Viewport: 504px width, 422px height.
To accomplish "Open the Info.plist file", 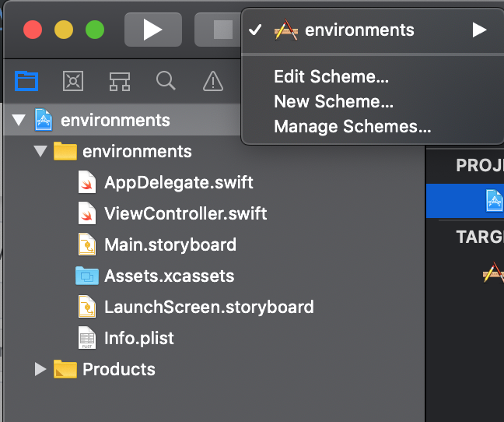I will tap(139, 338).
